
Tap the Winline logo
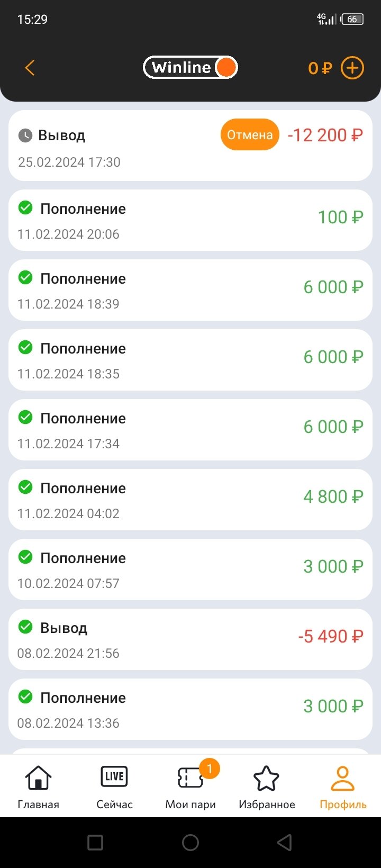pyautogui.click(x=190, y=67)
